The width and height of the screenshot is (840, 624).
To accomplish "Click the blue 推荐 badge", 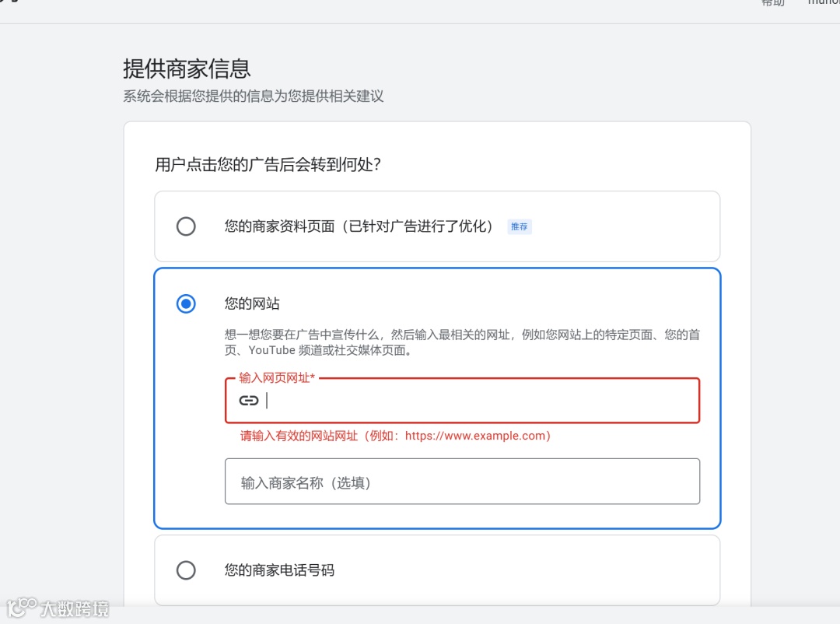I will coord(519,226).
